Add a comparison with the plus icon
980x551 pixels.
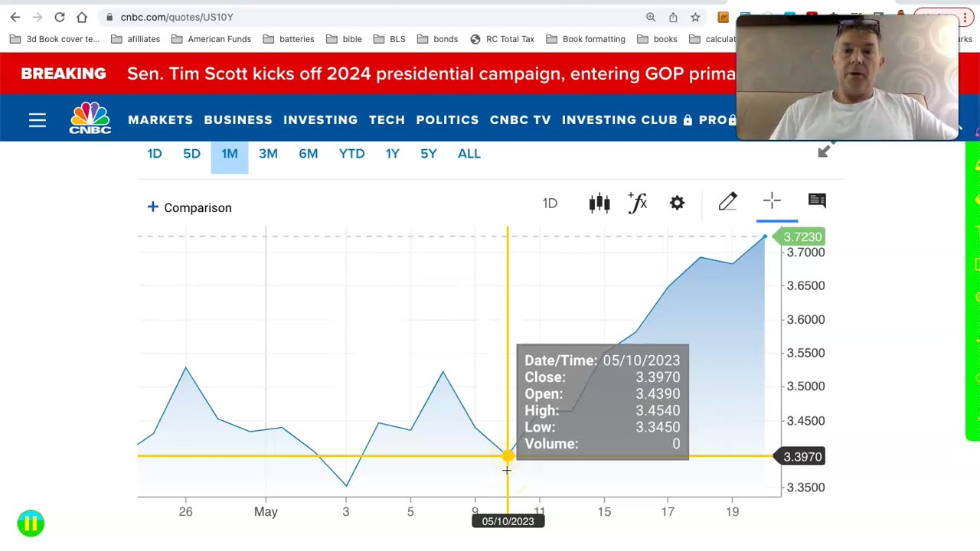click(152, 207)
